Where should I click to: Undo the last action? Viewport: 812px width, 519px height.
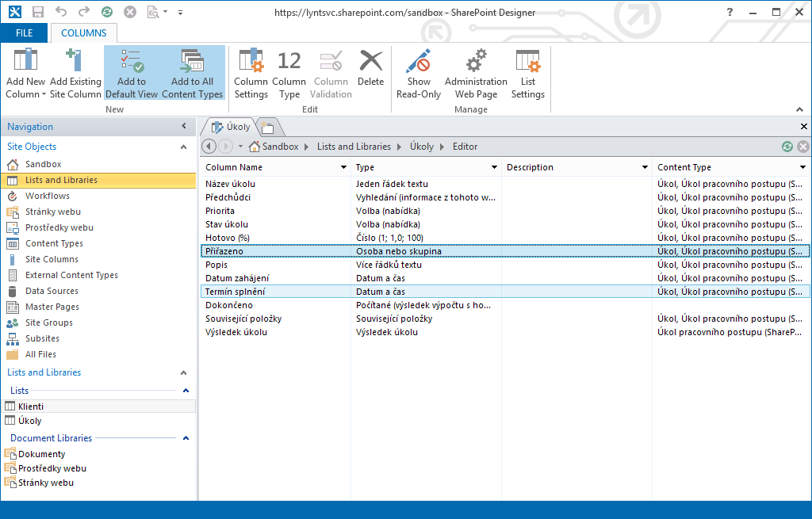tap(61, 11)
